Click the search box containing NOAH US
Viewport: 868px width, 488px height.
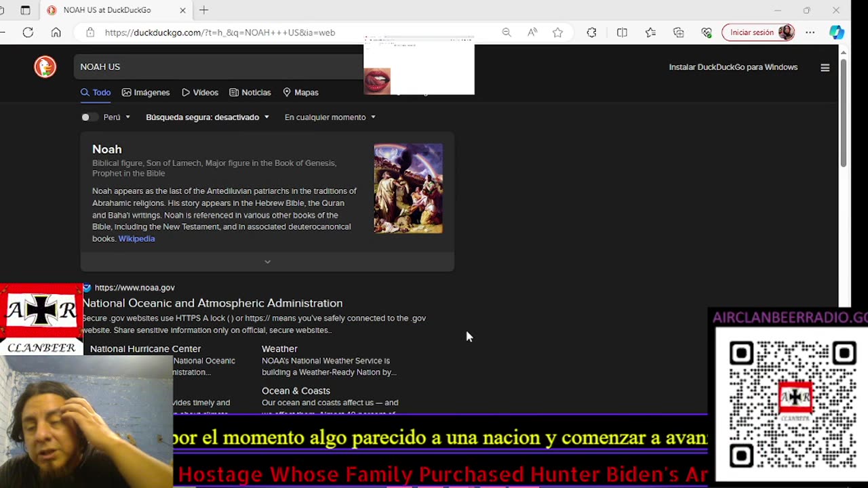coord(218,66)
